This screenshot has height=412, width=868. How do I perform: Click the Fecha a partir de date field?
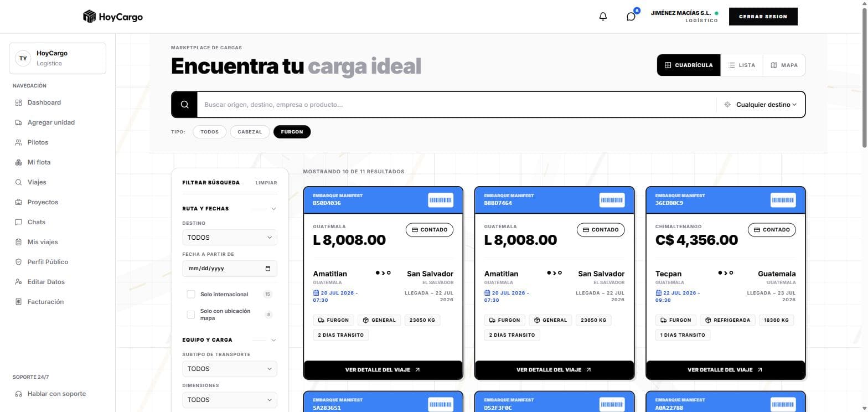tap(230, 269)
